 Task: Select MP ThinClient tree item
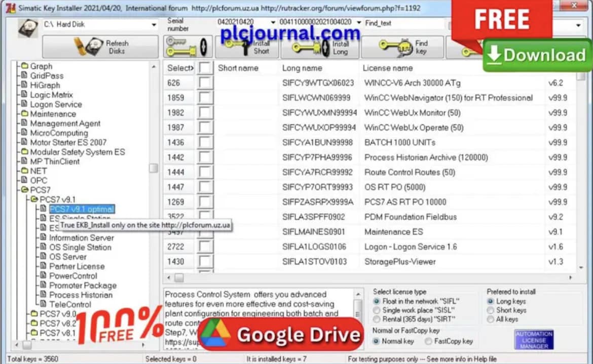(55, 161)
